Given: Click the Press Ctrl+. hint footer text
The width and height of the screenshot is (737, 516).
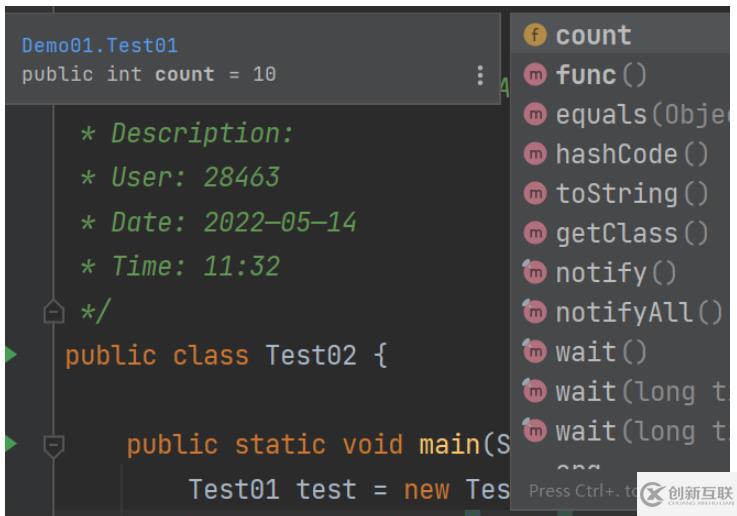Looking at the screenshot, I should (582, 491).
